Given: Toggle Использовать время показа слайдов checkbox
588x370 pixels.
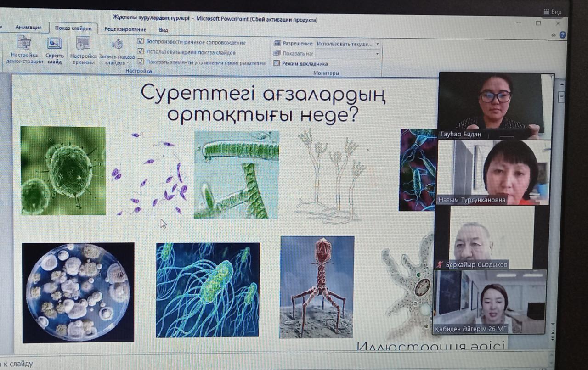Looking at the screenshot, I should [141, 51].
